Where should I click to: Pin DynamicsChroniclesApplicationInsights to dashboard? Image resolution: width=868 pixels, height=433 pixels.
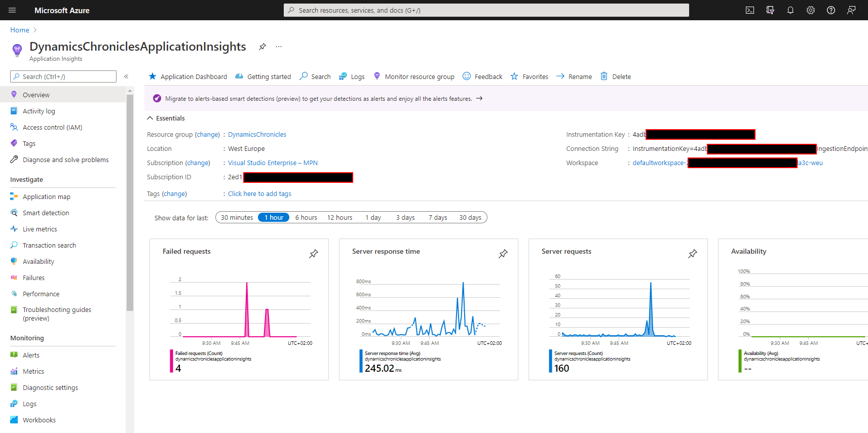pyautogui.click(x=262, y=47)
